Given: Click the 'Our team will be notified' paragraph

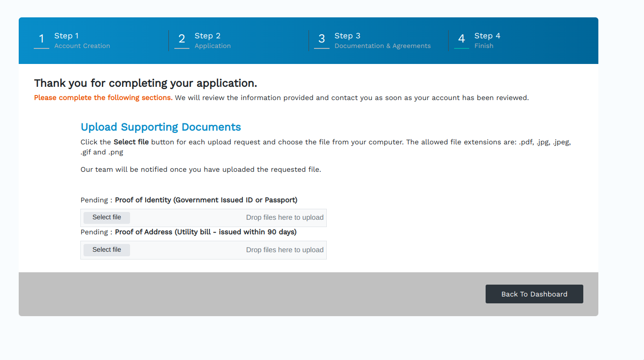Looking at the screenshot, I should tap(201, 169).
